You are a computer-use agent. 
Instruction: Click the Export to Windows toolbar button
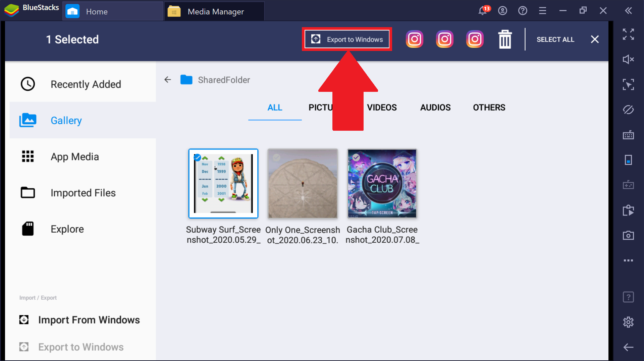tap(347, 39)
